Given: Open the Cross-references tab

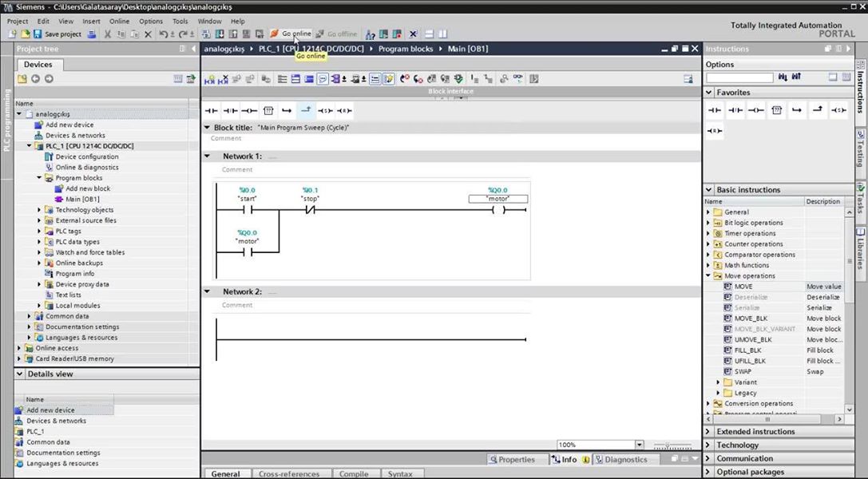Looking at the screenshot, I should pos(289,474).
